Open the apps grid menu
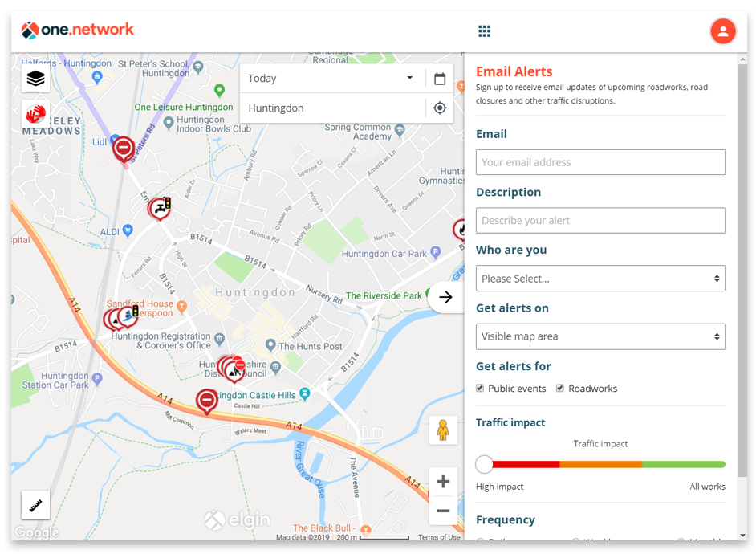The height and width of the screenshot is (554, 756). [x=484, y=31]
